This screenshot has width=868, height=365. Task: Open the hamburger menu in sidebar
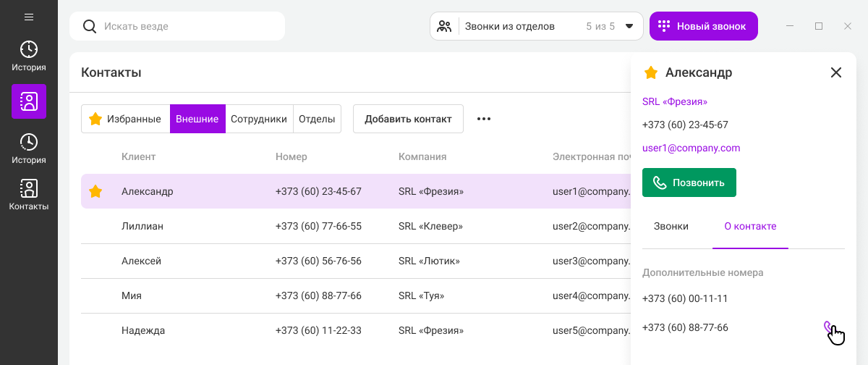(x=29, y=17)
